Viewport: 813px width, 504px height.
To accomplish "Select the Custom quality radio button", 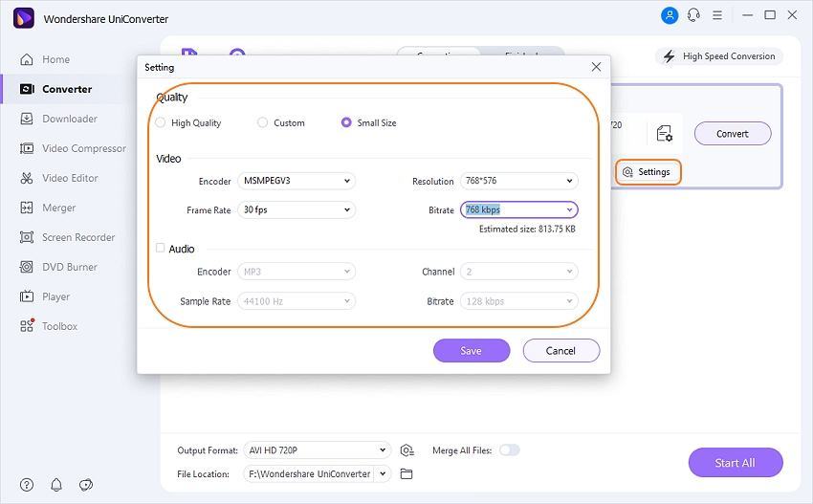I will [x=262, y=122].
